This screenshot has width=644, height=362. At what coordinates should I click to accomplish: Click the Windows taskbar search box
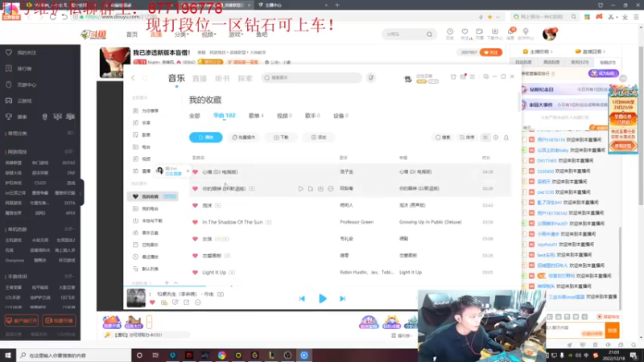[73, 356]
